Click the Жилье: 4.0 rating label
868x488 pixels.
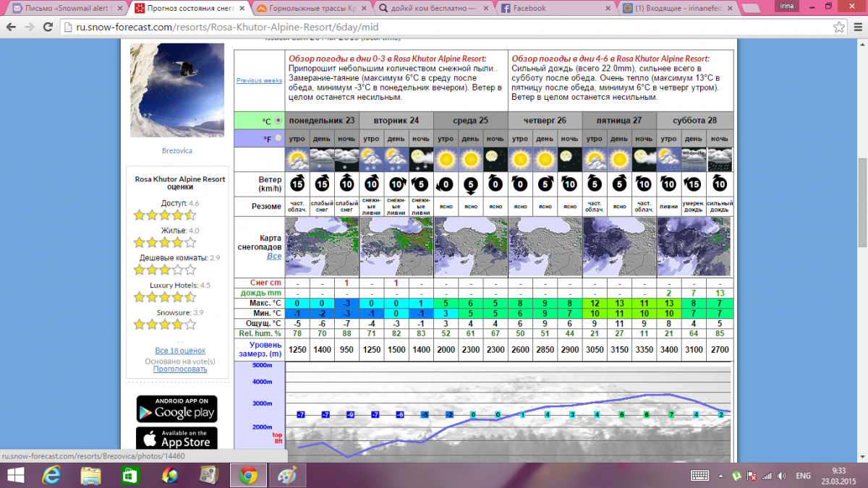180,231
